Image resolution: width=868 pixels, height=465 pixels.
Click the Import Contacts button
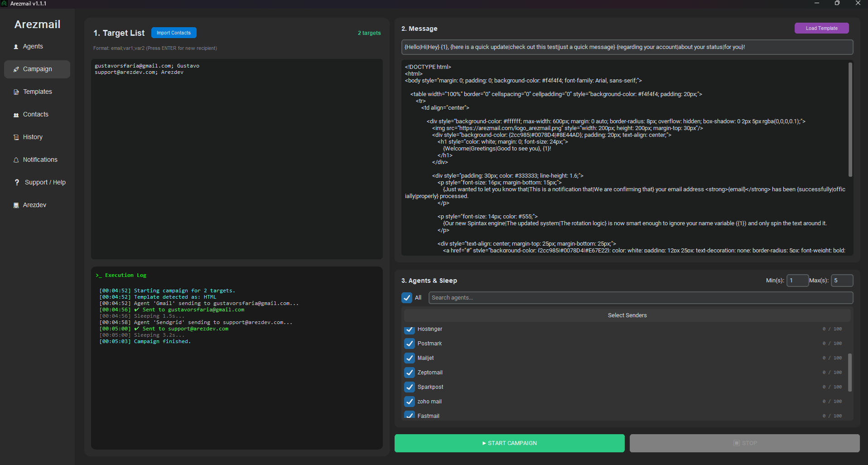click(174, 32)
